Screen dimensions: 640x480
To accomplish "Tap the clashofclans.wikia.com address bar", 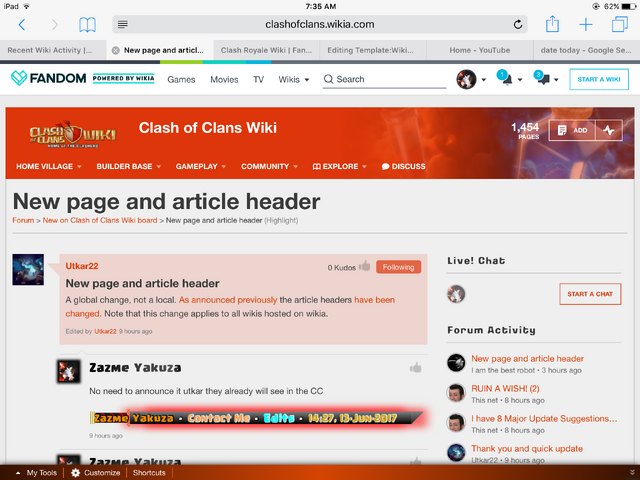I will [320, 24].
